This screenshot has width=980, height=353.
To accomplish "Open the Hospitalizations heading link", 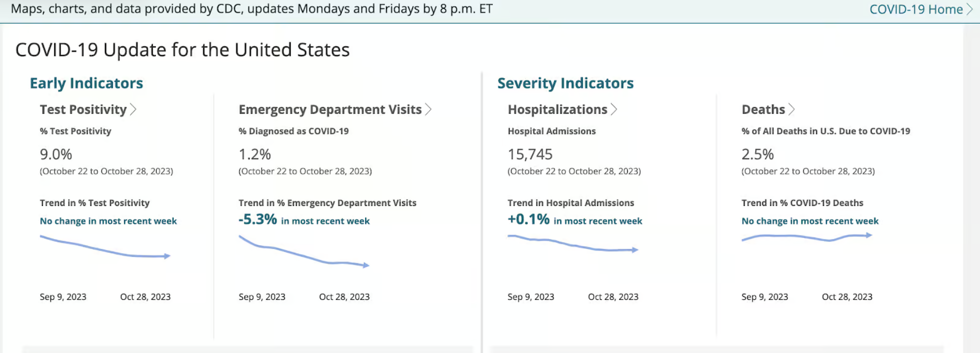I will click(x=557, y=109).
